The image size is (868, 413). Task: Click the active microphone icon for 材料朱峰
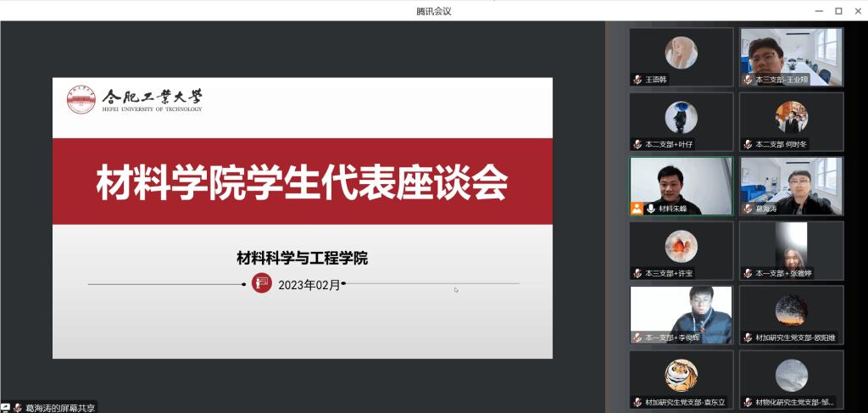pos(651,208)
